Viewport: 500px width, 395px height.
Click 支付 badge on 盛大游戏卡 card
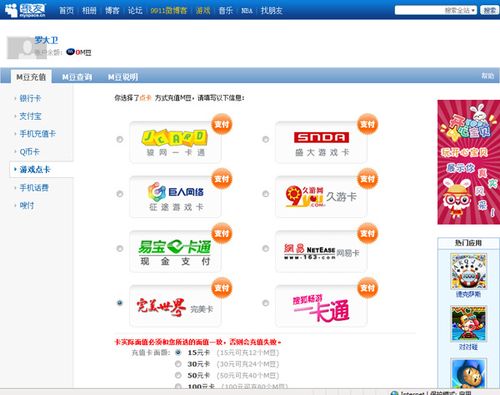tap(367, 124)
